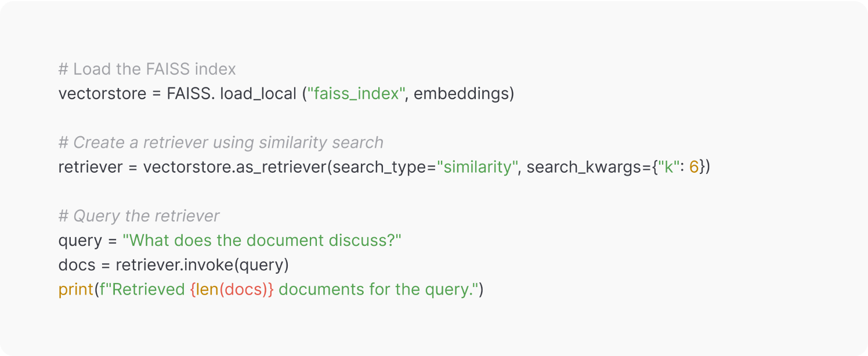Click the "Create a retriever" comment line
868x356 pixels.
click(x=220, y=143)
